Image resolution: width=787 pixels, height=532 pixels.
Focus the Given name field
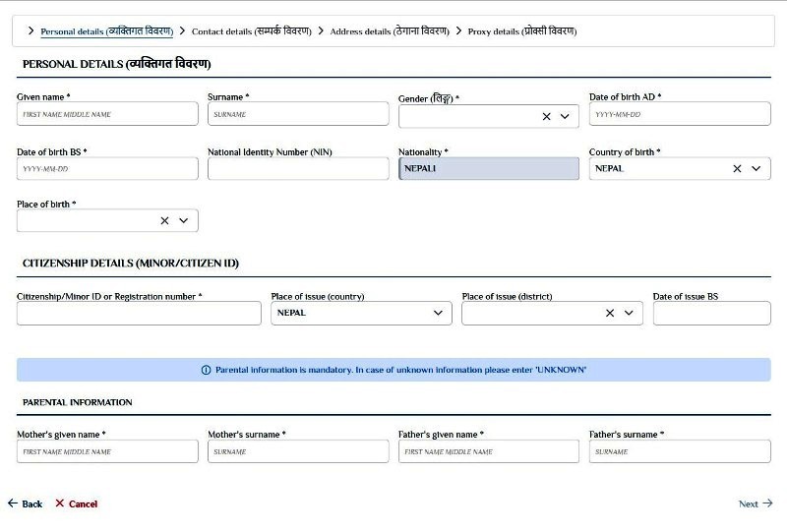107,114
